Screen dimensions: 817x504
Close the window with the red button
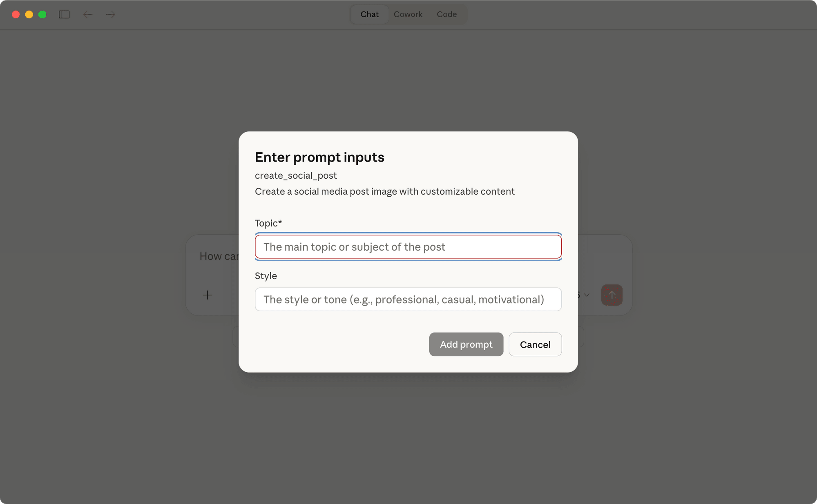pos(16,14)
